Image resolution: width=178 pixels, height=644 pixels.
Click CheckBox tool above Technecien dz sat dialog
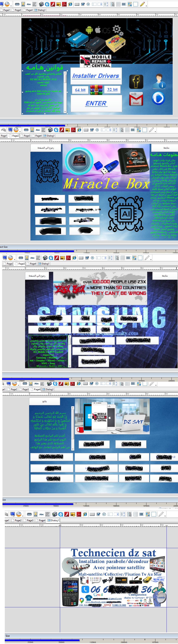click(98, 514)
